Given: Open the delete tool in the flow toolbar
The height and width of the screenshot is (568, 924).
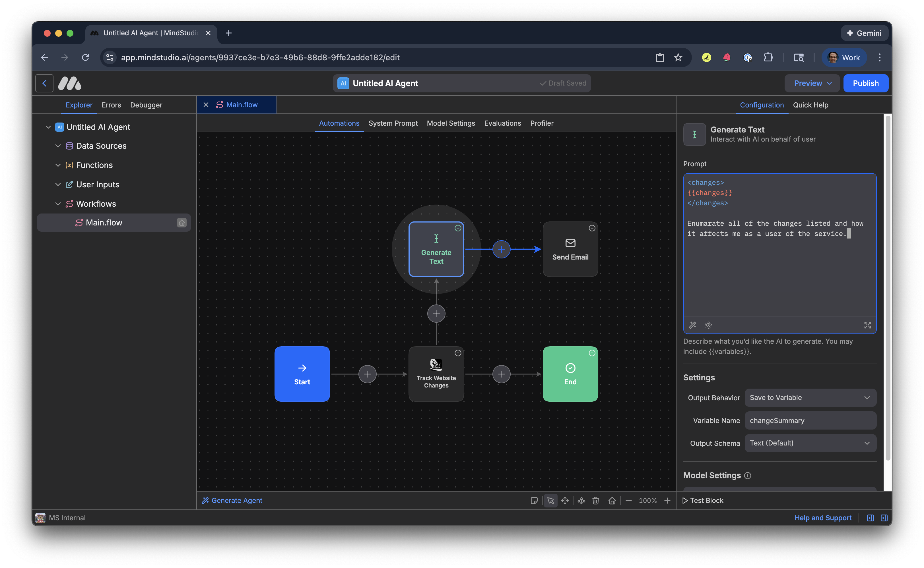Looking at the screenshot, I should coord(595,500).
